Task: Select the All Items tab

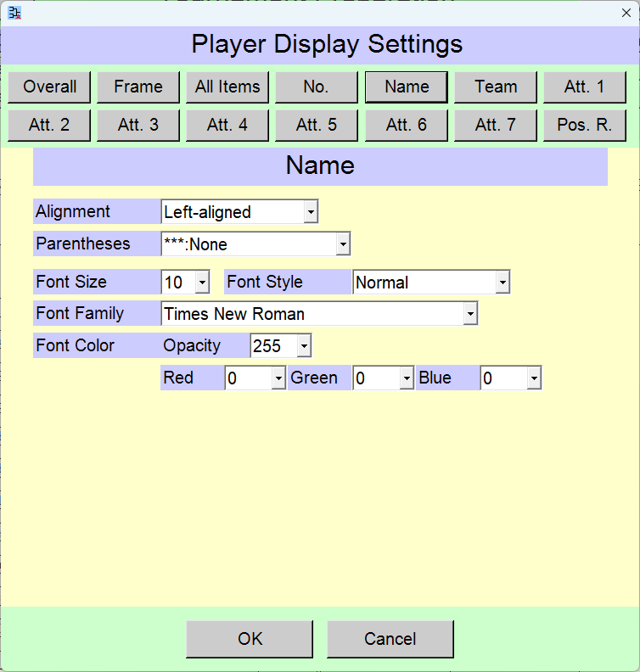Action: click(x=227, y=87)
